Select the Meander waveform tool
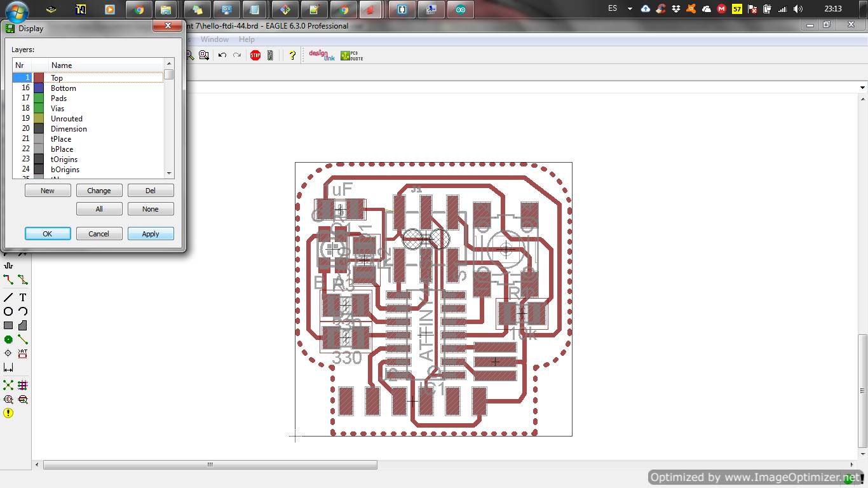 pos(8,265)
